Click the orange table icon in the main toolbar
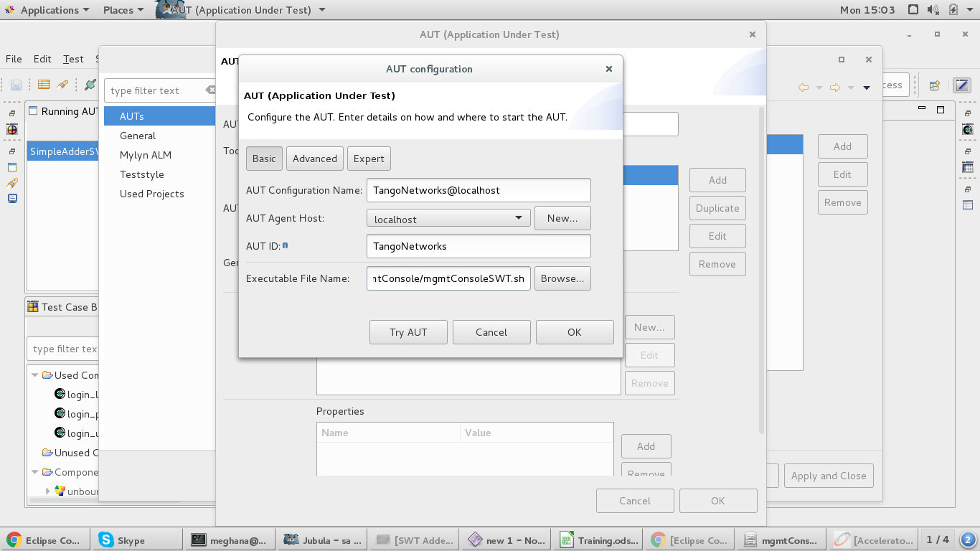Screen dimensions: 980x551 point(44,84)
